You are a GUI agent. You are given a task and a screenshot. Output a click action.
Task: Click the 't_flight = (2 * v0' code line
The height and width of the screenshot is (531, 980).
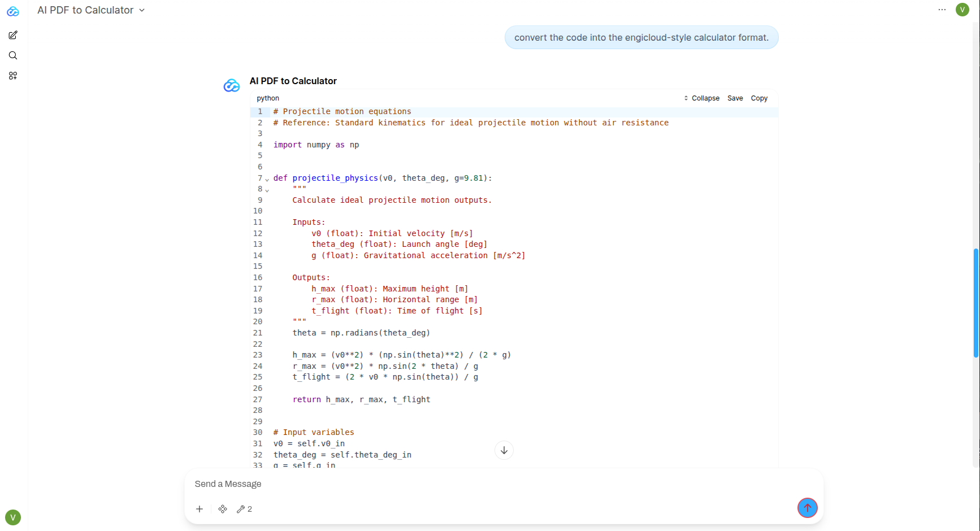click(385, 377)
